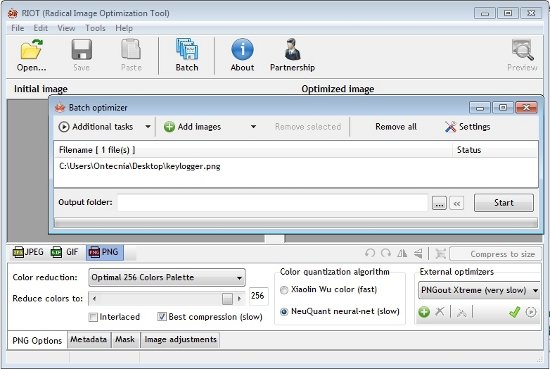Click the Output folder text field

(273, 203)
